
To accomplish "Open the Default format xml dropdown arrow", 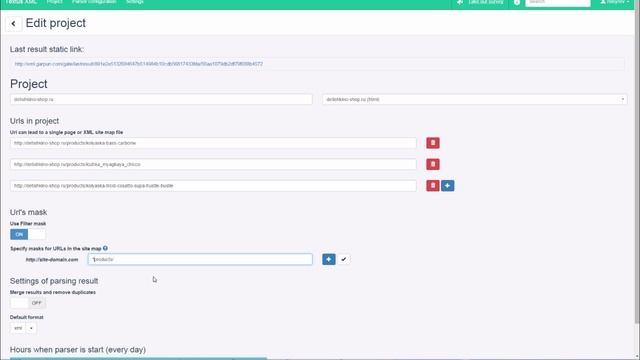I will (x=31, y=328).
